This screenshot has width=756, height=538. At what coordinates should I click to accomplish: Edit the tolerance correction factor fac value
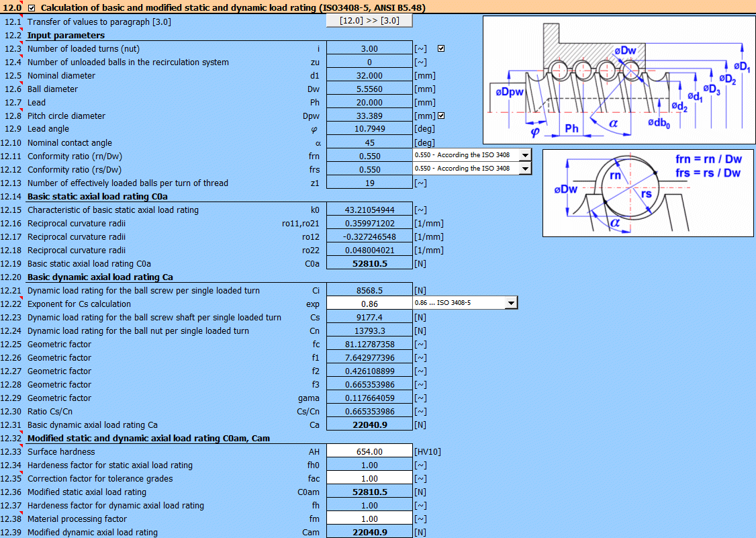click(x=369, y=478)
